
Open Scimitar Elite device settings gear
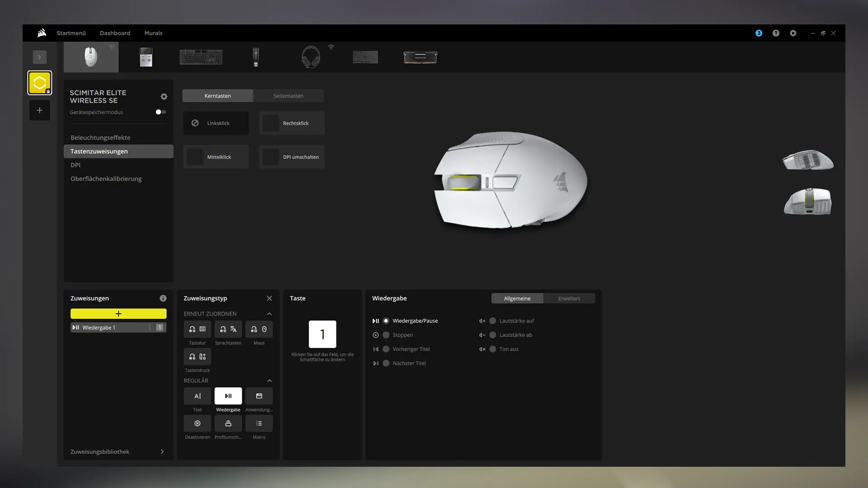pyautogui.click(x=164, y=96)
